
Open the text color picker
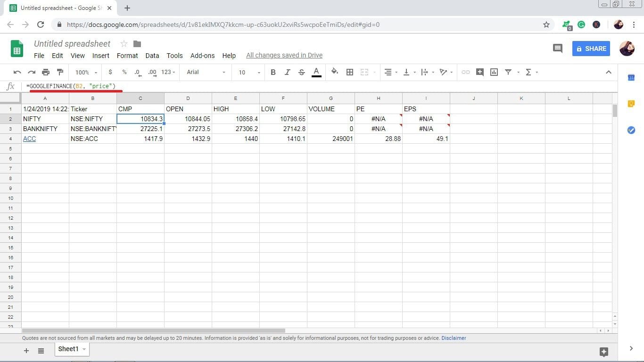[x=316, y=72]
